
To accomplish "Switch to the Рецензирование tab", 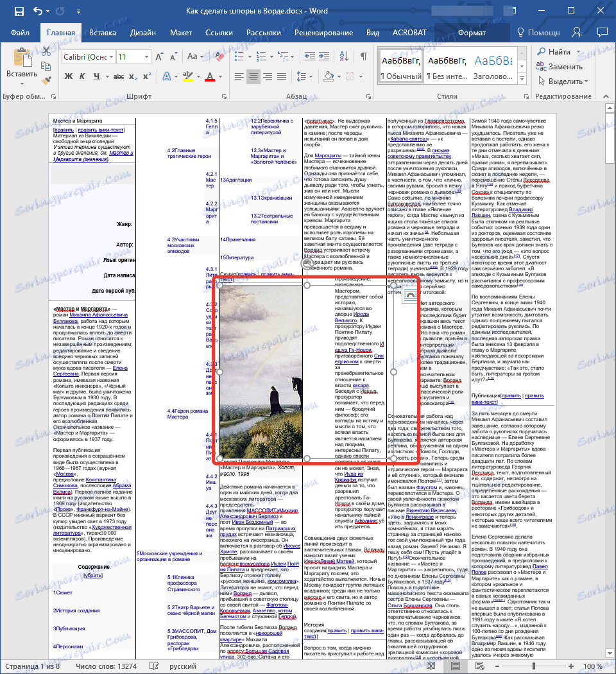I will coord(324,33).
